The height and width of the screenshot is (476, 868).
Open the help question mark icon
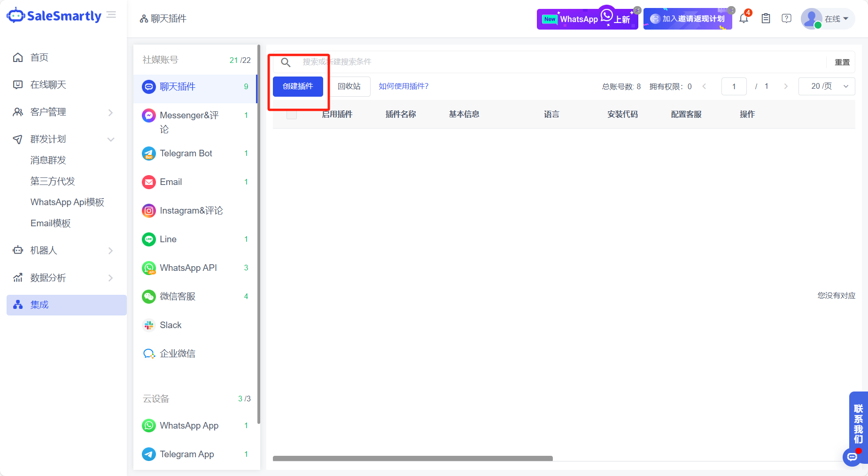click(x=786, y=19)
